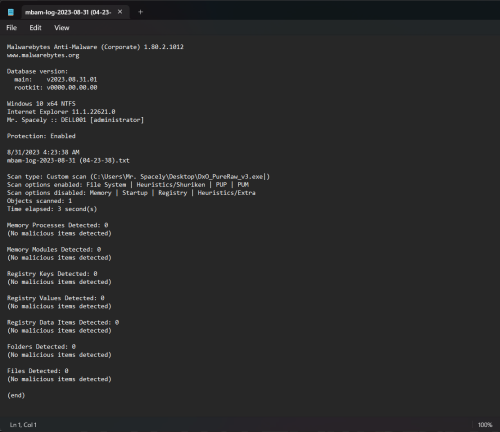The image size is (500, 432).
Task: Select the mbam-log-2023-08-31 tab
Action: (x=68, y=12)
